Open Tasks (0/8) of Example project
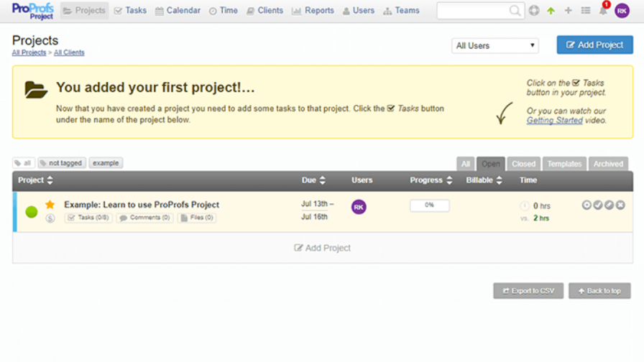The height and width of the screenshot is (362, 644). 88,218
